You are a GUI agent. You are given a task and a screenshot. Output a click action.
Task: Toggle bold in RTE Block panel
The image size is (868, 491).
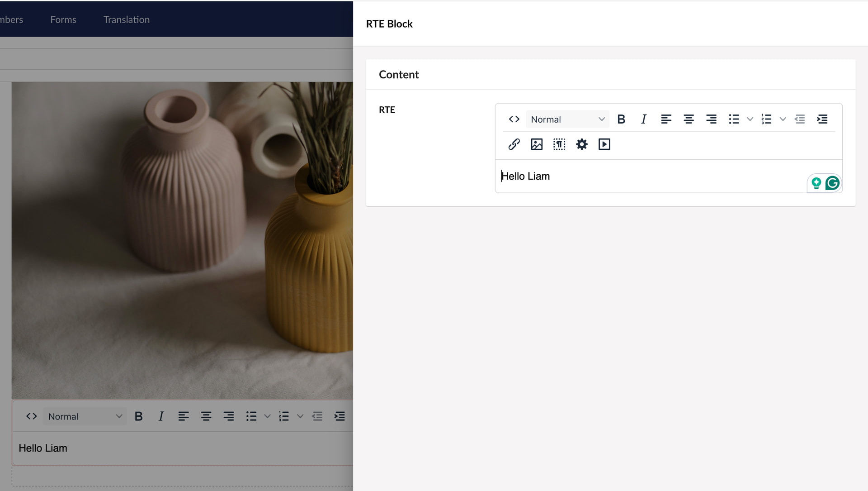(621, 119)
